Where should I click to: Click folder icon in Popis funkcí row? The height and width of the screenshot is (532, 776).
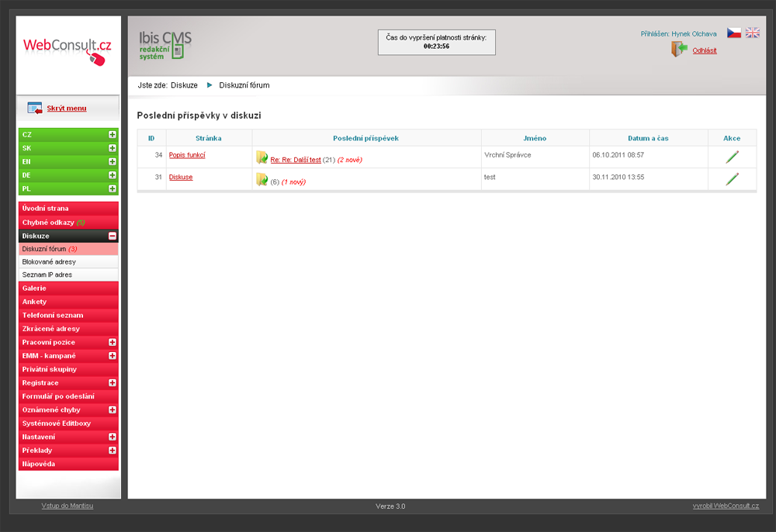click(262, 157)
